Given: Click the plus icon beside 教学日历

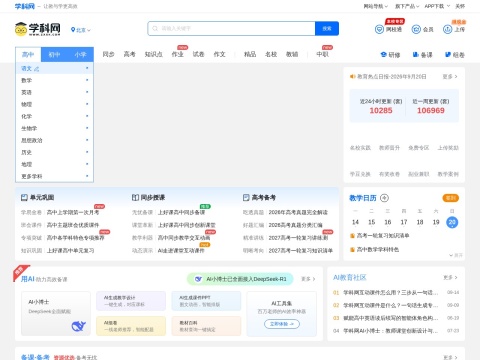Looking at the screenshot, I should (384, 198).
